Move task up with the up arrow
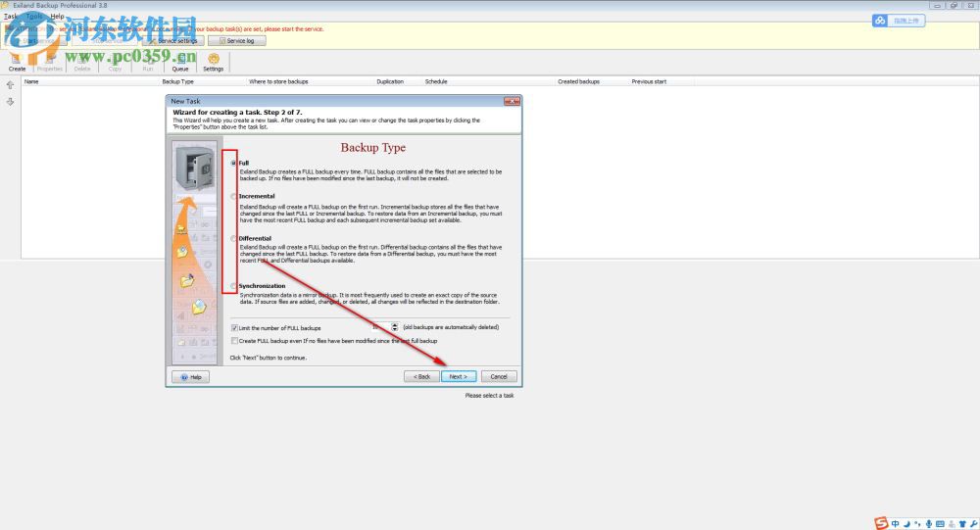Screen dimensions: 980x530 [10, 85]
